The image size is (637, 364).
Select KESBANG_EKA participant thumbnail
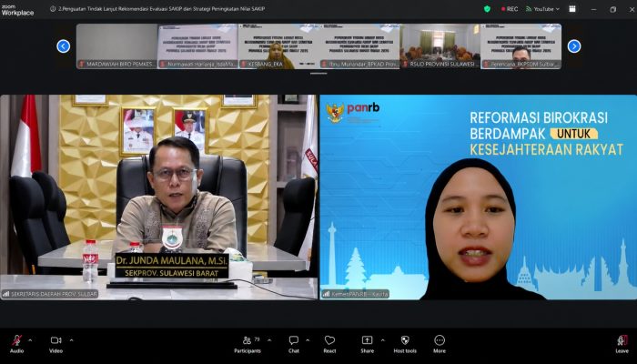click(278, 45)
